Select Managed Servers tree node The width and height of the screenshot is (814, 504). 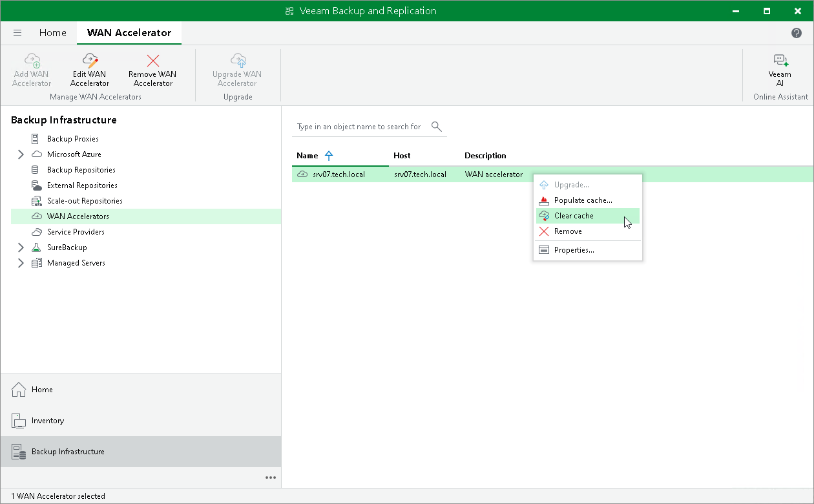pyautogui.click(x=76, y=263)
